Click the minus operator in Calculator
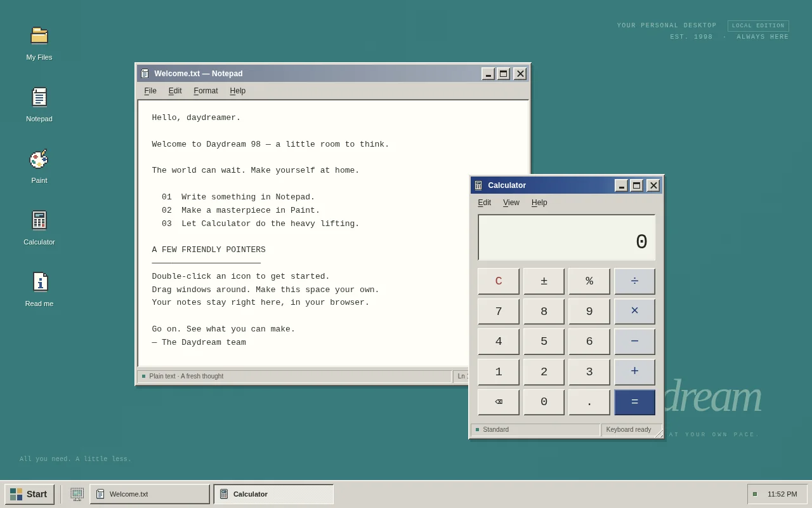The image size is (812, 508). 634,342
